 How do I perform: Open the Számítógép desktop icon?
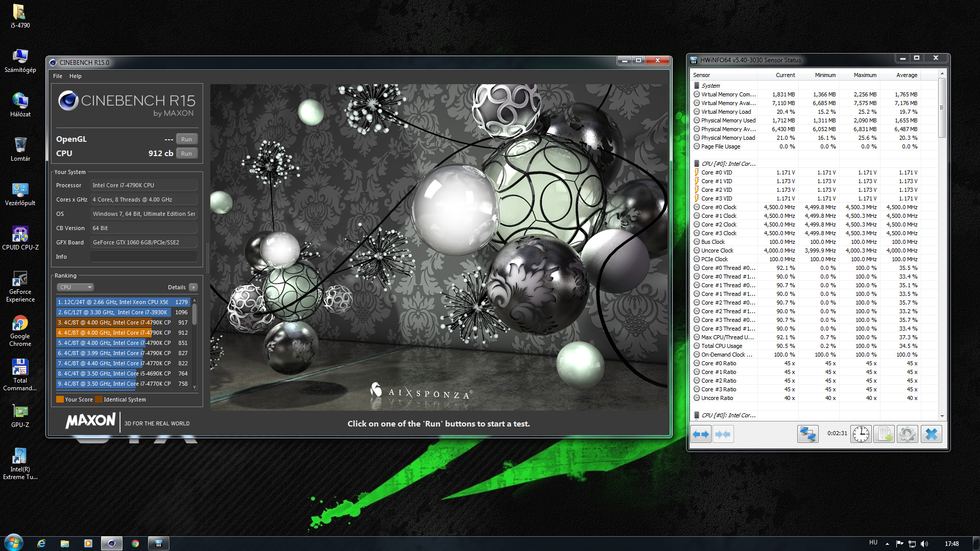point(20,60)
